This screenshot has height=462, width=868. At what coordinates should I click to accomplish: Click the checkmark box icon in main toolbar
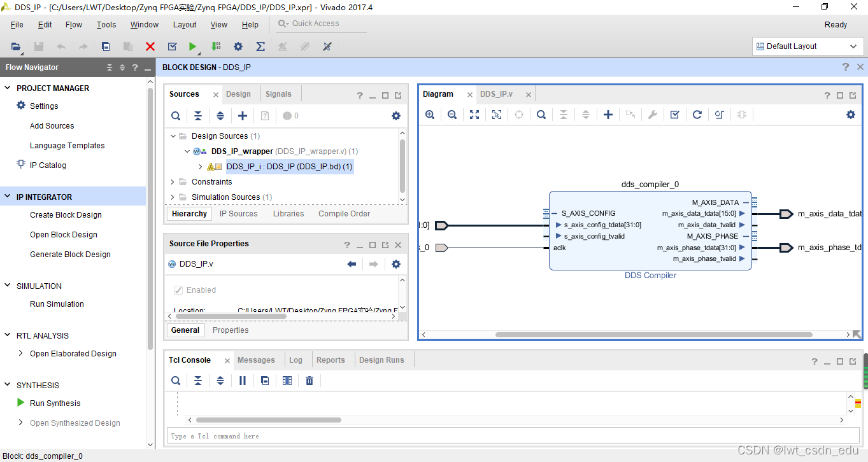[172, 46]
